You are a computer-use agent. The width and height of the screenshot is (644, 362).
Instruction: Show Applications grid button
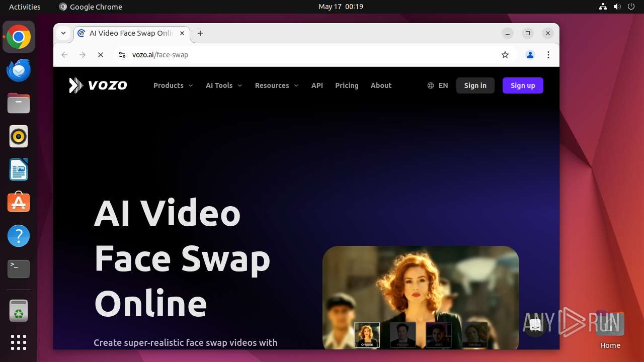click(x=19, y=342)
